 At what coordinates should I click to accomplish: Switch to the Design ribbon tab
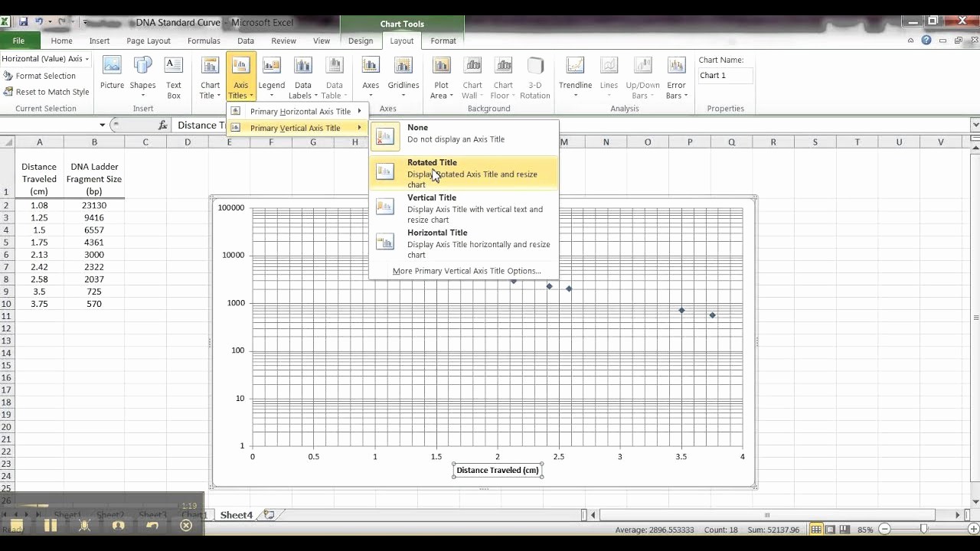click(361, 41)
